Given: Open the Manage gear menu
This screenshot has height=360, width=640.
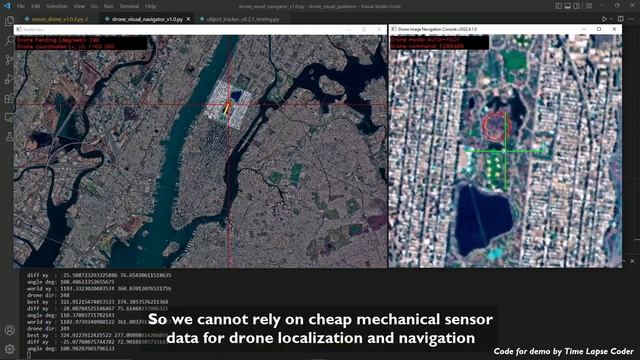Looking at the screenshot, I should point(9,349).
